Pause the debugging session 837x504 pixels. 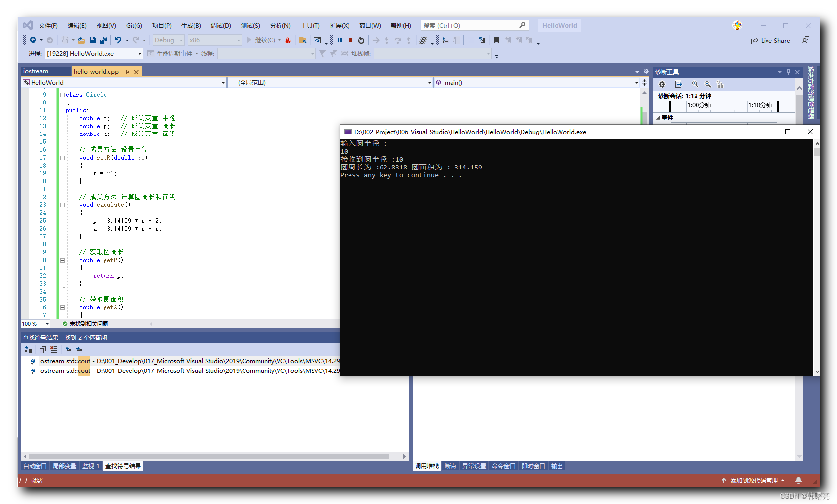coord(340,40)
